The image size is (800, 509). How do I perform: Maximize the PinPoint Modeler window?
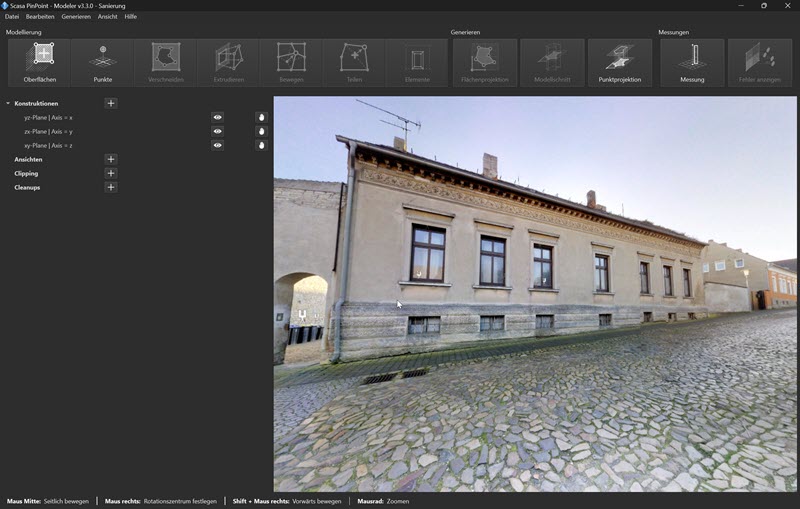tap(764, 6)
